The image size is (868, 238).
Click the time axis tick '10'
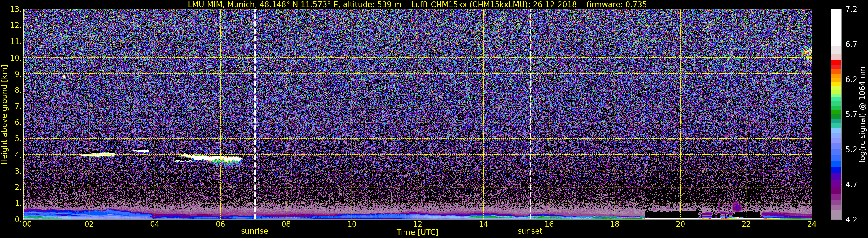[x=352, y=224]
